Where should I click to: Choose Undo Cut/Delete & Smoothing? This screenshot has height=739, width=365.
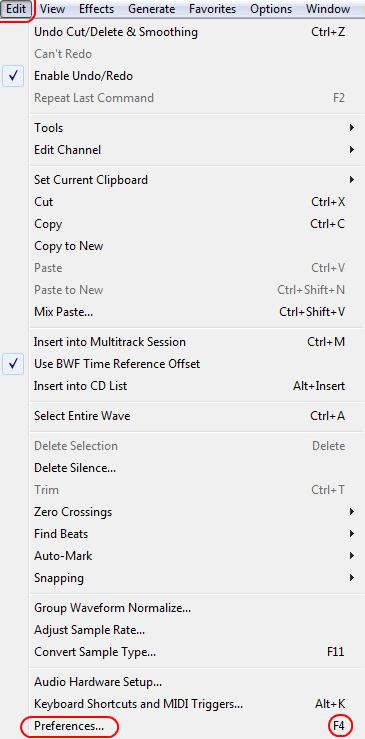(190, 32)
